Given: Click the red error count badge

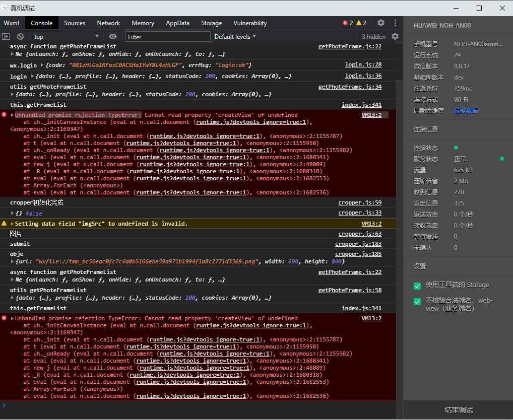Looking at the screenshot, I should point(348,23).
